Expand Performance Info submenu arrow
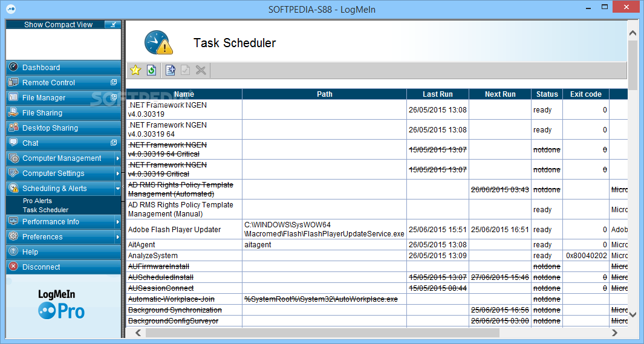The width and height of the screenshot is (644, 344). [117, 222]
